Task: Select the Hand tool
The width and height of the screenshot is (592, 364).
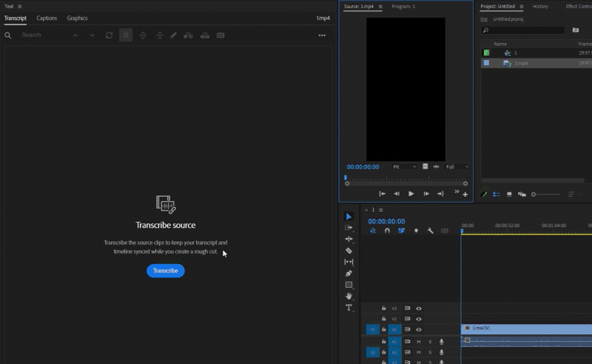Action: tap(349, 296)
